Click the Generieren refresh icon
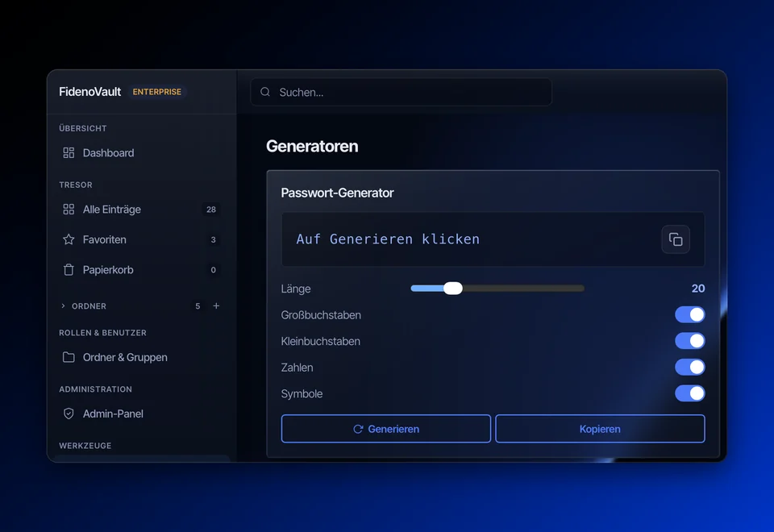Image resolution: width=774 pixels, height=532 pixels. [x=358, y=429]
